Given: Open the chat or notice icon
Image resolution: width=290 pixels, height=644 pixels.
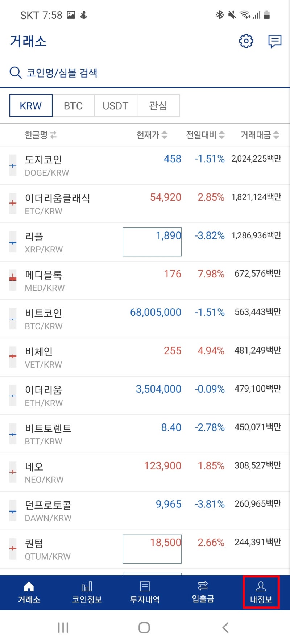Looking at the screenshot, I should click(274, 41).
